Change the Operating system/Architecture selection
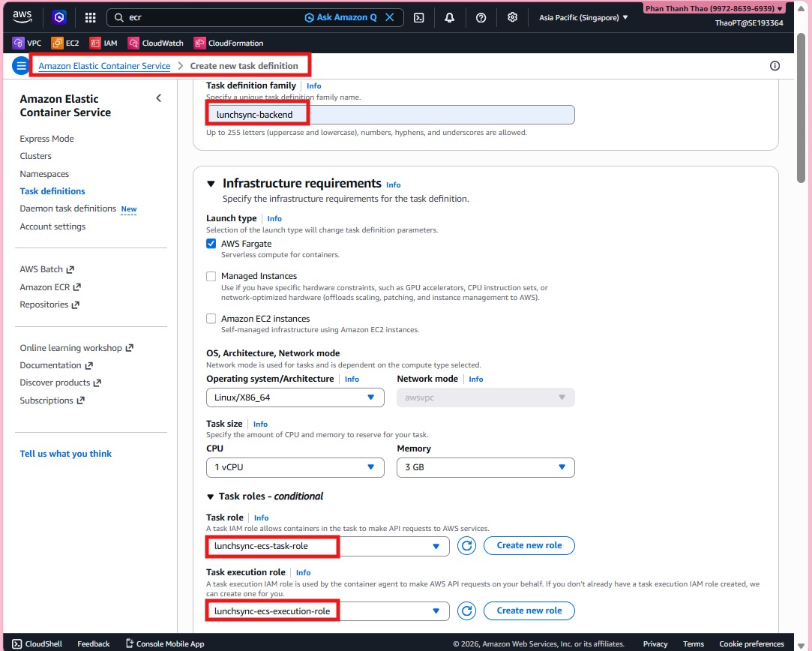The image size is (812, 651). click(295, 397)
